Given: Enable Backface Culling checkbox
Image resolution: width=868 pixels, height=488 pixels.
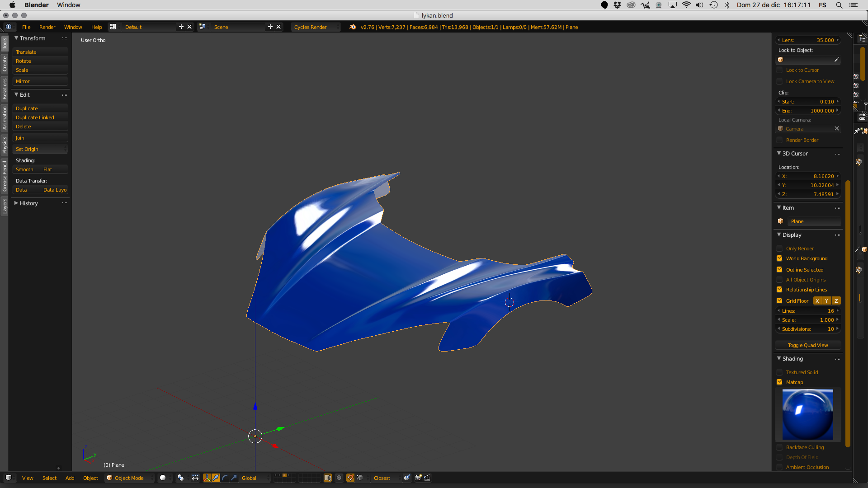Looking at the screenshot, I should [x=779, y=447].
